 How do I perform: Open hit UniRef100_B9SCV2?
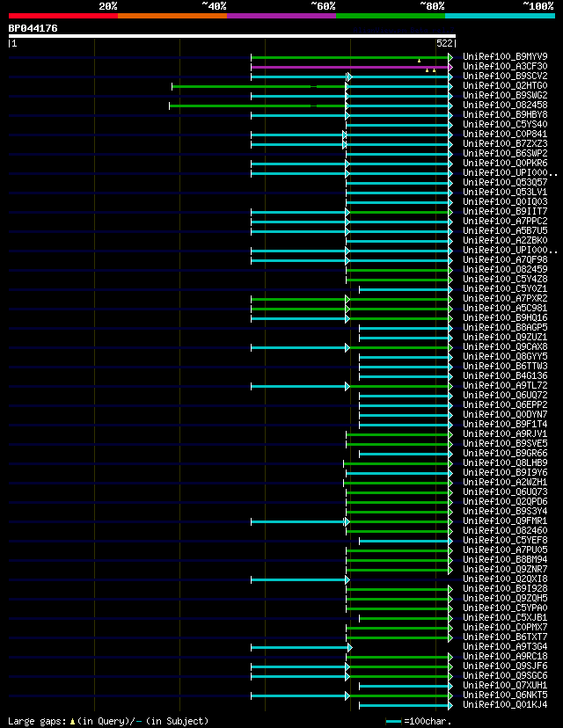click(505, 76)
